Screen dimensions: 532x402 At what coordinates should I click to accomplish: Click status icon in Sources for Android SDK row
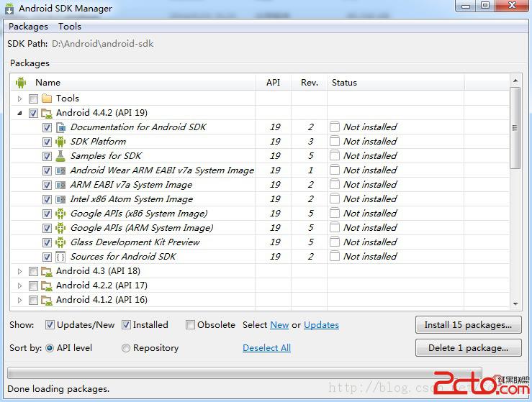pyautogui.click(x=335, y=257)
